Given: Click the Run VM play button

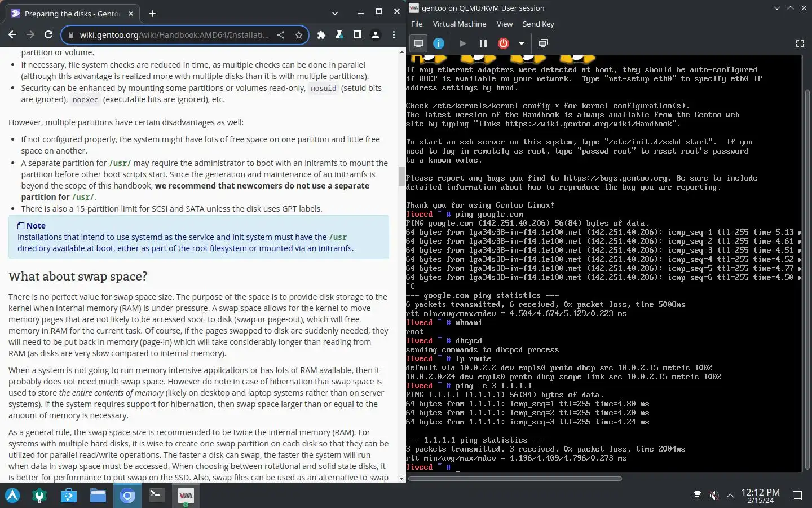Looking at the screenshot, I should tap(463, 43).
